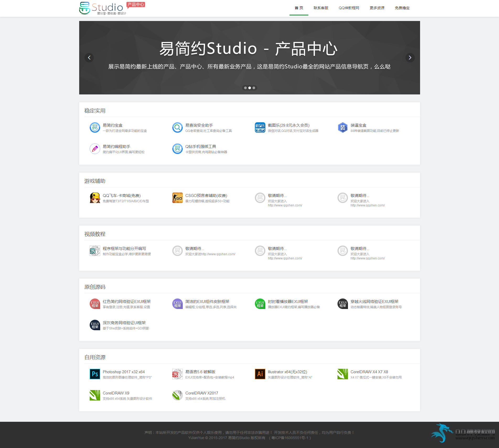
Task: Click the 自用资源 section heading
Action: [95, 357]
